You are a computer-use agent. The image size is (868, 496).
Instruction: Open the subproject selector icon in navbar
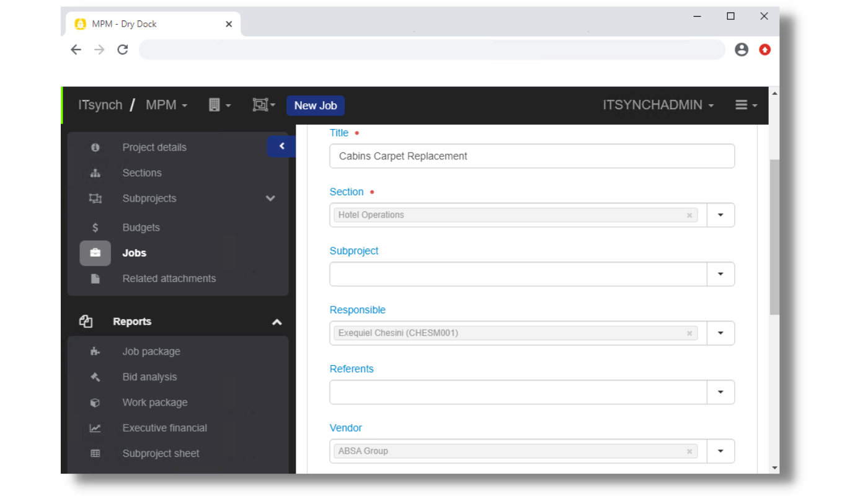(x=260, y=105)
